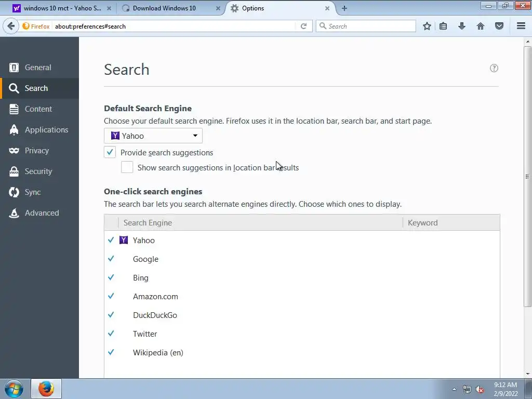The height and width of the screenshot is (399, 532).
Task: Close the Options tab
Action: point(327,8)
